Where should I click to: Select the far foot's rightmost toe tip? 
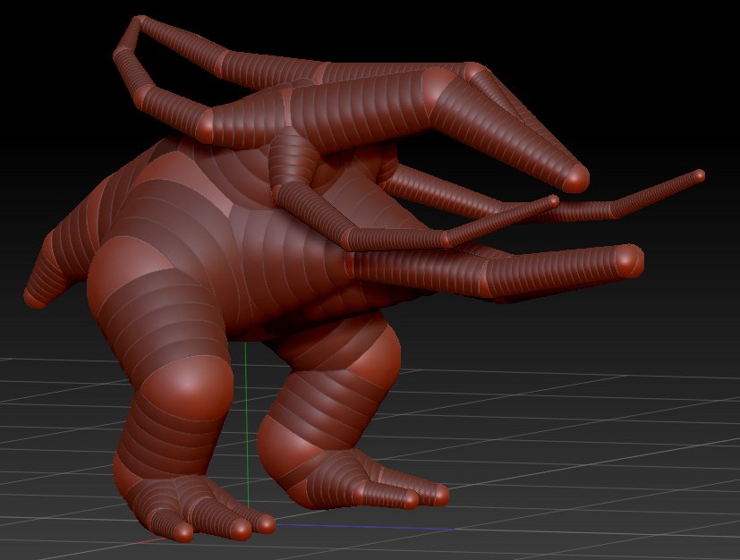[x=440, y=495]
